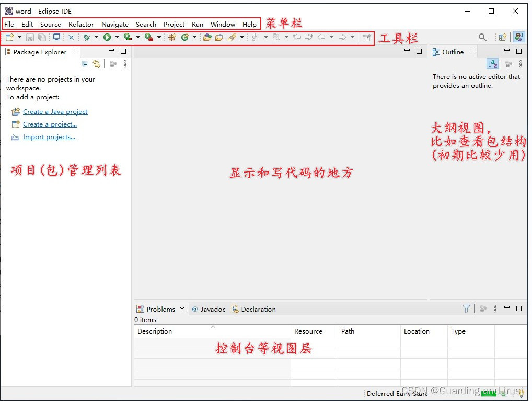Open Outline view menu dots
532x401 pixels.
pyautogui.click(x=521, y=64)
